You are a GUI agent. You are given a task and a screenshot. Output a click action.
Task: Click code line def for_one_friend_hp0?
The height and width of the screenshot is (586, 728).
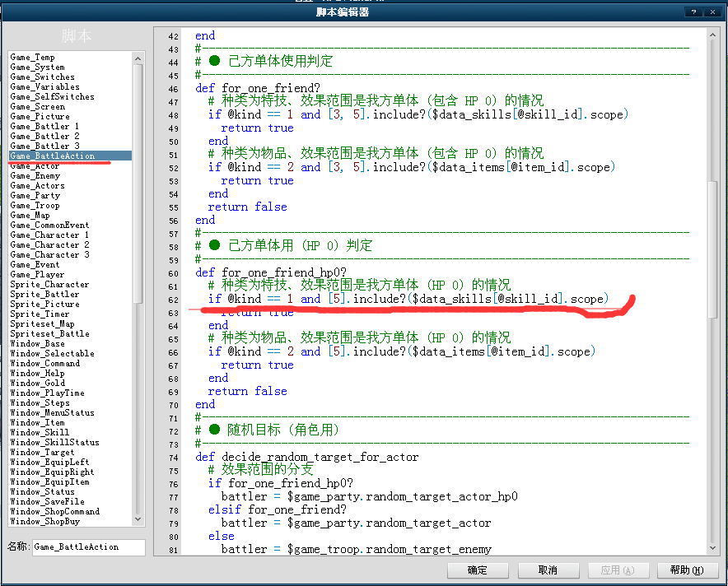click(x=271, y=272)
